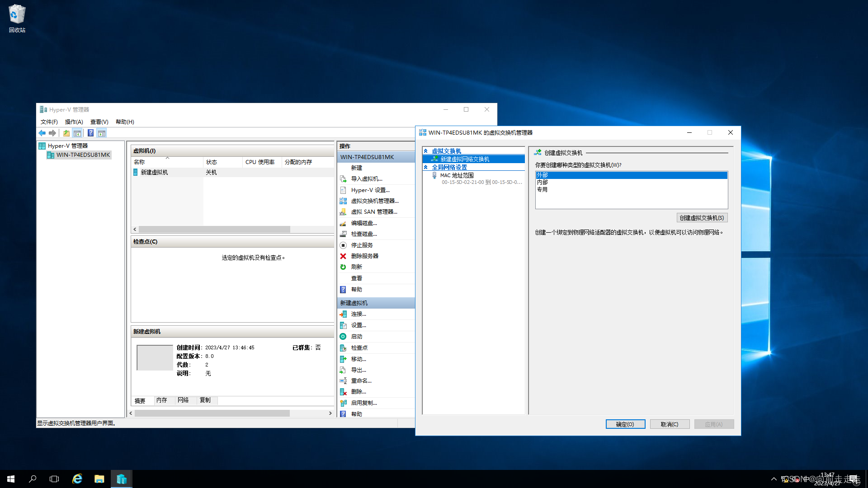Click the back arrow toolbar icon
Viewport: 868px width, 488px height.
42,133
